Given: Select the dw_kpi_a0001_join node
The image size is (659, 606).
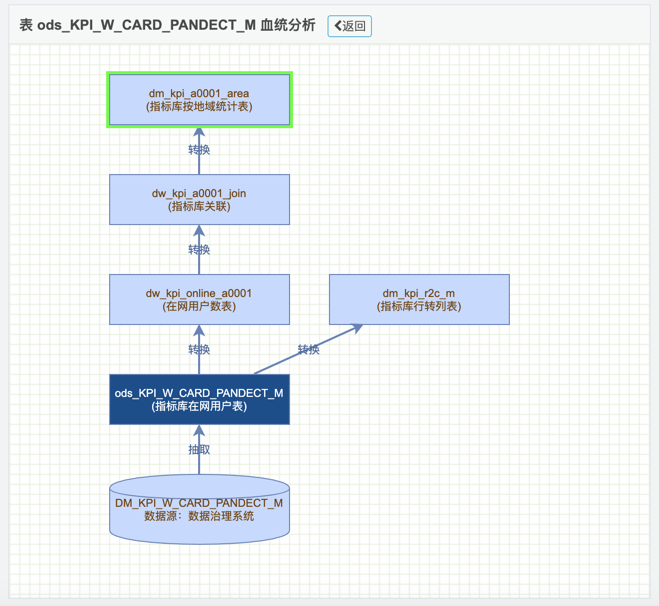Looking at the screenshot, I should [199, 200].
